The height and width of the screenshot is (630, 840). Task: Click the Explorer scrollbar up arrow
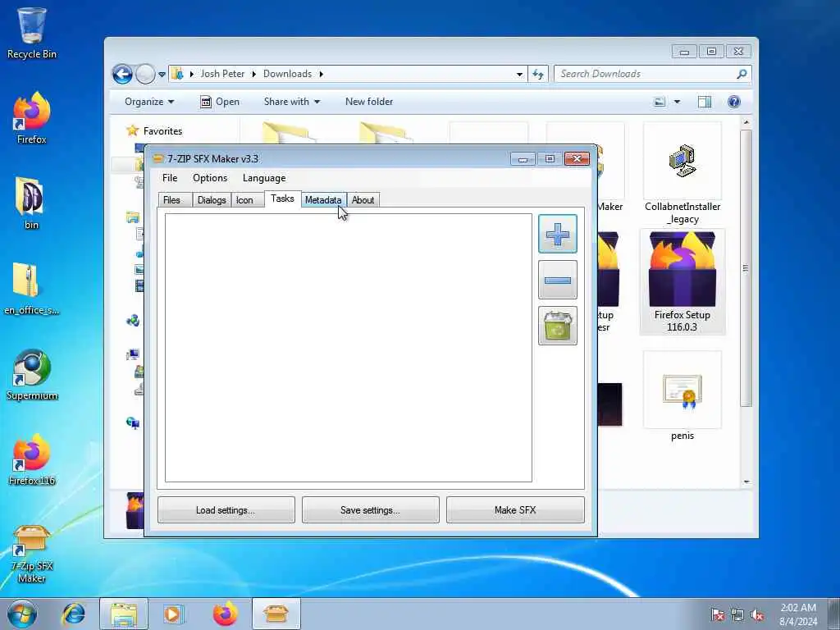pyautogui.click(x=746, y=123)
